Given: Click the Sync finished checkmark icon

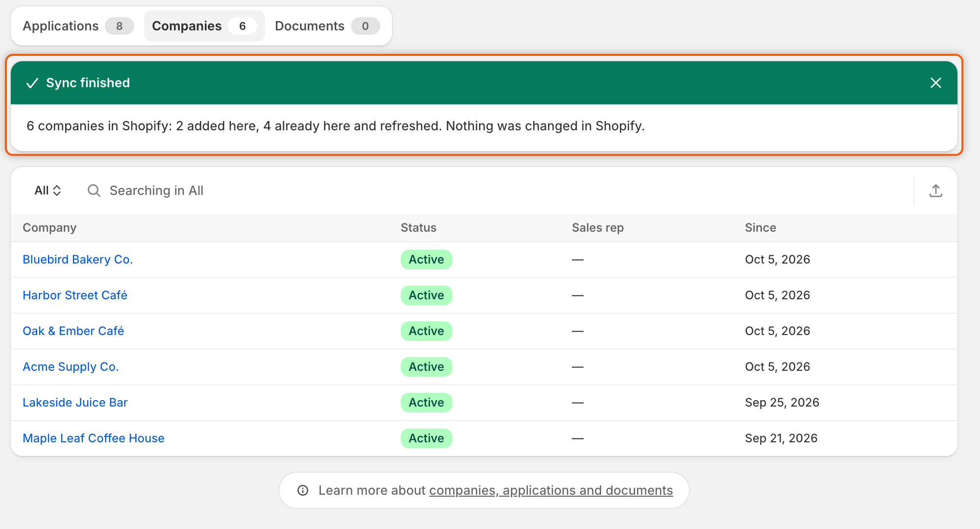Looking at the screenshot, I should coord(32,83).
